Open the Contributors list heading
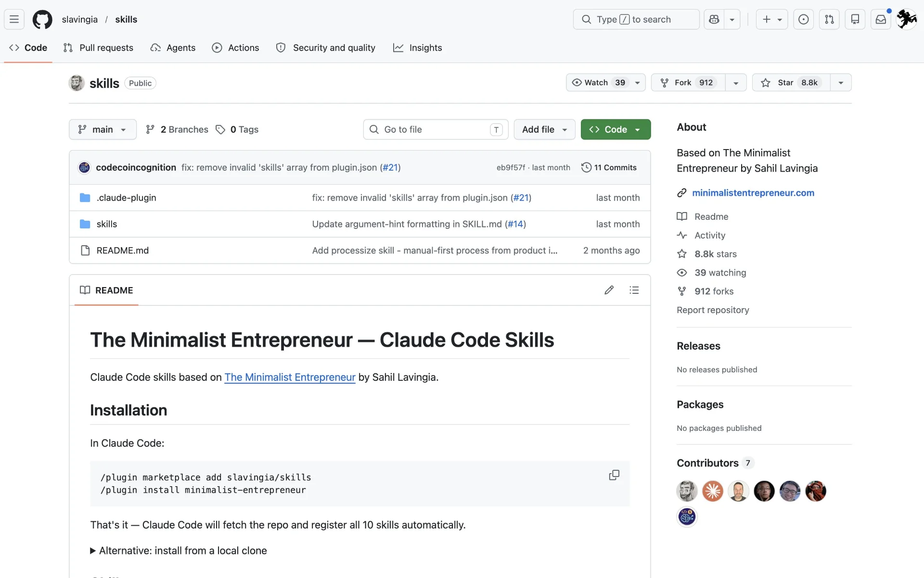The height and width of the screenshot is (578, 924). (707, 463)
